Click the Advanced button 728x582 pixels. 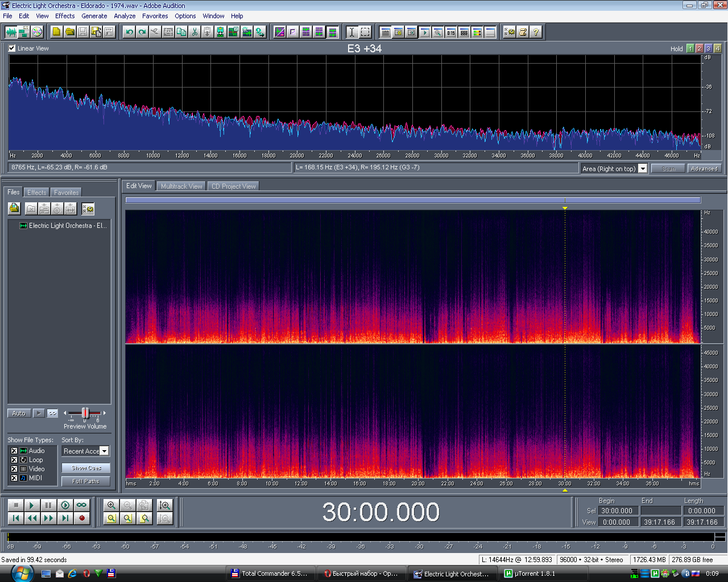click(704, 169)
